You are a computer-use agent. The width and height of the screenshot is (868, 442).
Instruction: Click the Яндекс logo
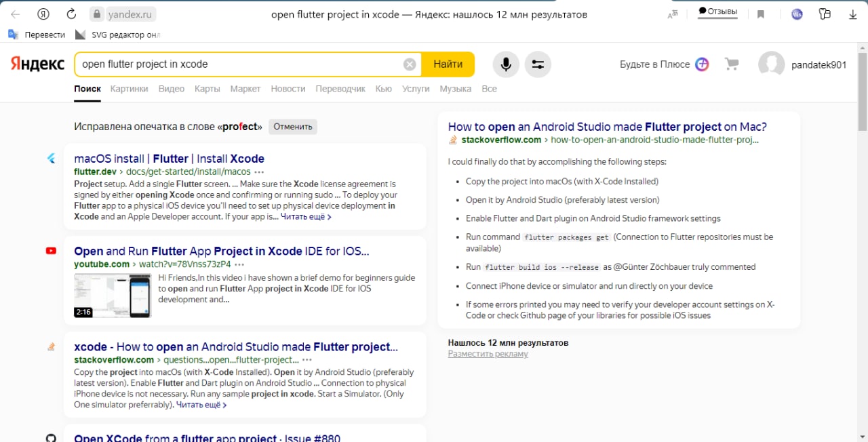tap(37, 64)
